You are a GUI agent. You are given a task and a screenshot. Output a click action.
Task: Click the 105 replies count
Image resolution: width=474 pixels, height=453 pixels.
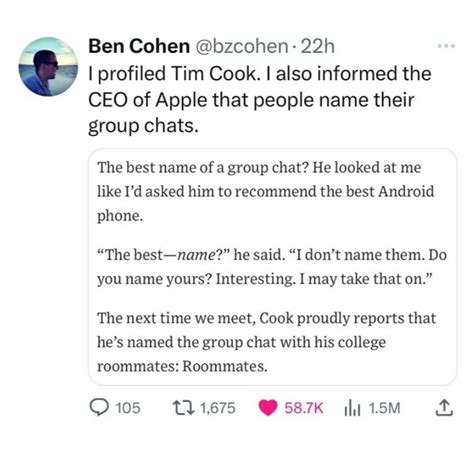pyautogui.click(x=128, y=408)
